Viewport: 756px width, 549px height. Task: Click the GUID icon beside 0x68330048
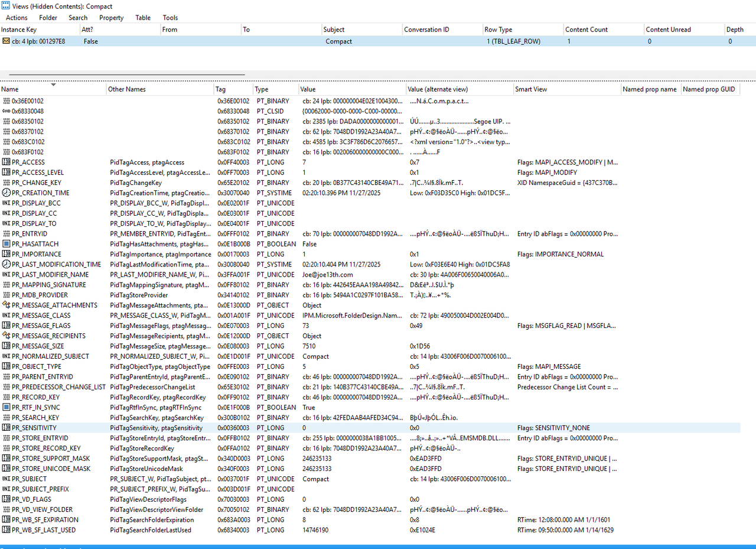coord(6,111)
